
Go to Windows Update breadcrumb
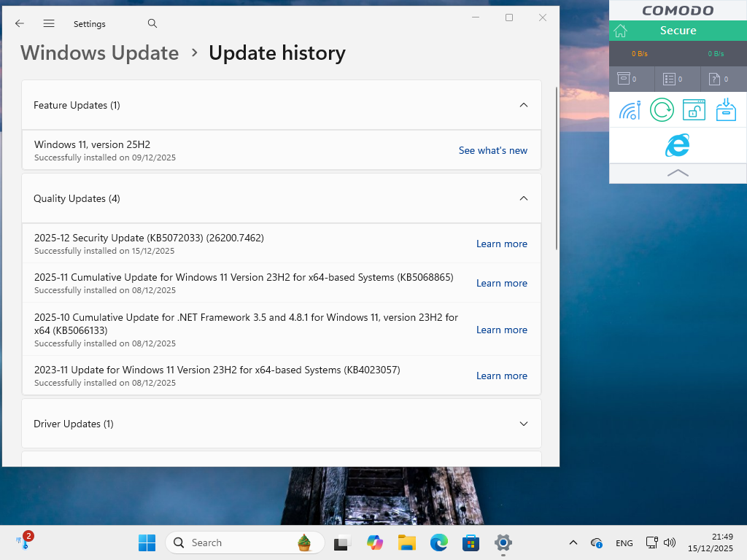tap(99, 53)
